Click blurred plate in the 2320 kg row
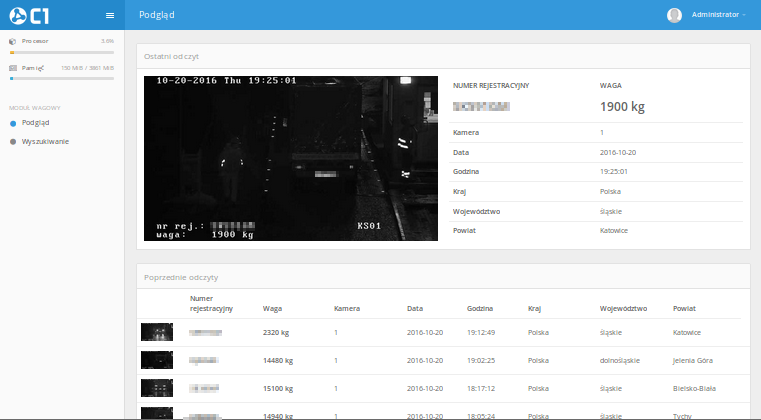761x420 pixels. (x=205, y=333)
